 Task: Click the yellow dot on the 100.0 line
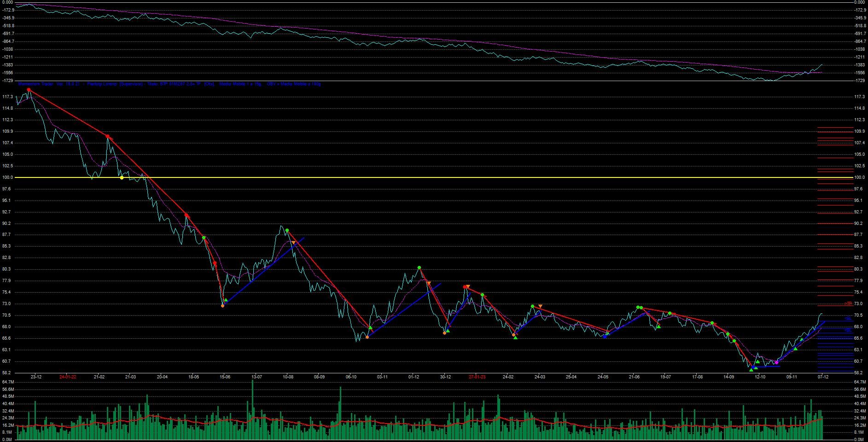point(122,178)
